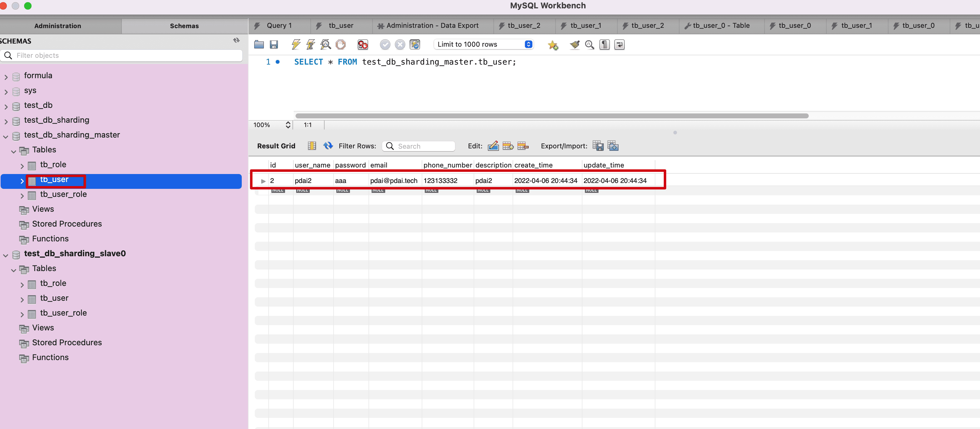Click Stored Procedures under test_db_sharding_slave0
The height and width of the screenshot is (429, 980).
tap(67, 342)
